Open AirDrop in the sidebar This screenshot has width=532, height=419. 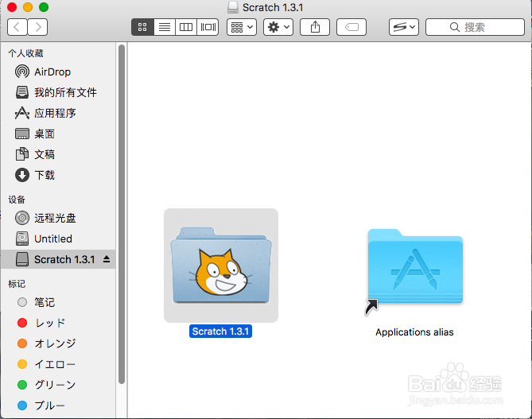(58, 72)
